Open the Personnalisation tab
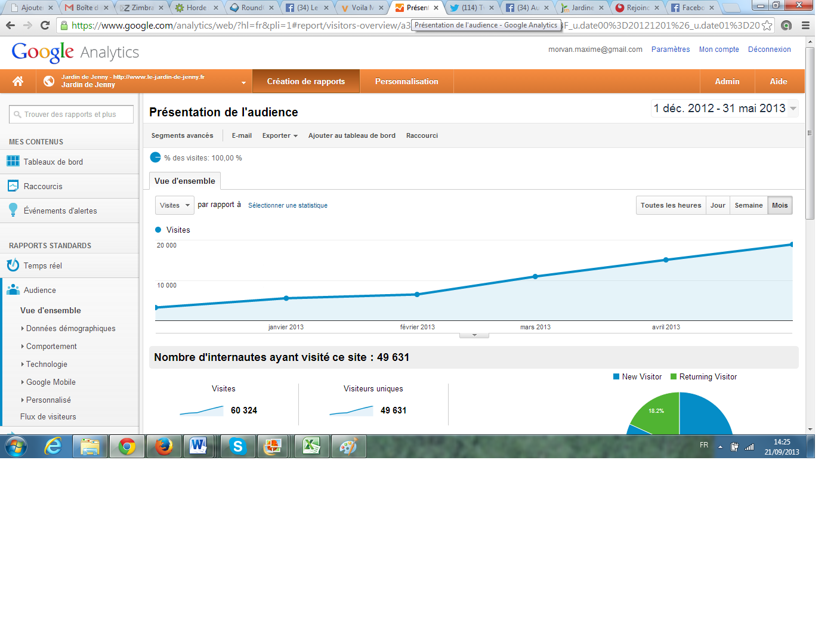Viewport: 840px width, 630px height. tap(406, 82)
